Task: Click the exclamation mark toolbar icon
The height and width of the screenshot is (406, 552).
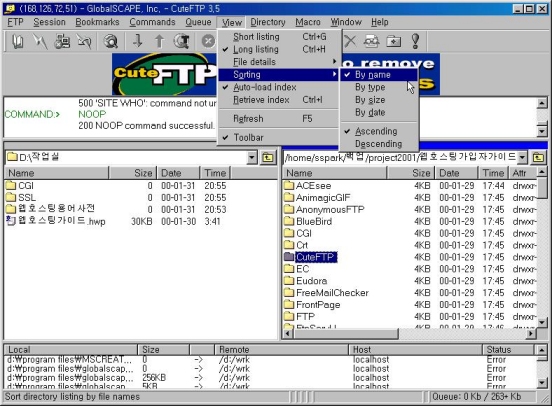Action: pos(415,41)
